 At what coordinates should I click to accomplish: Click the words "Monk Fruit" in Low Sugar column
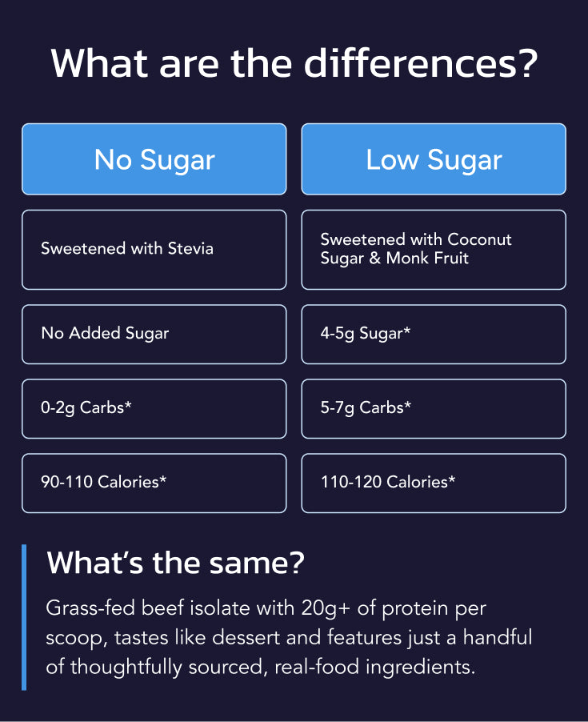[x=427, y=259]
